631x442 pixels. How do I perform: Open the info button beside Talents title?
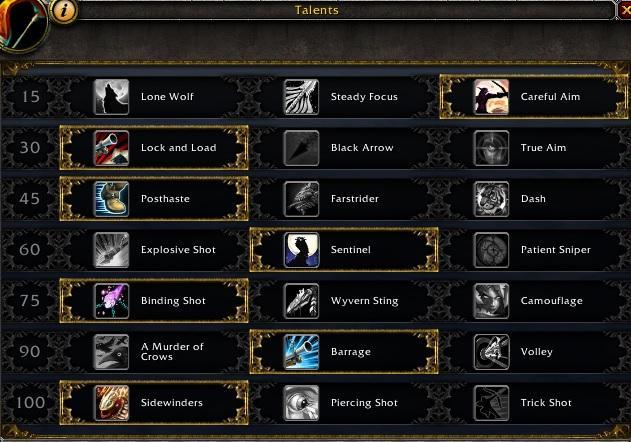pos(64,11)
